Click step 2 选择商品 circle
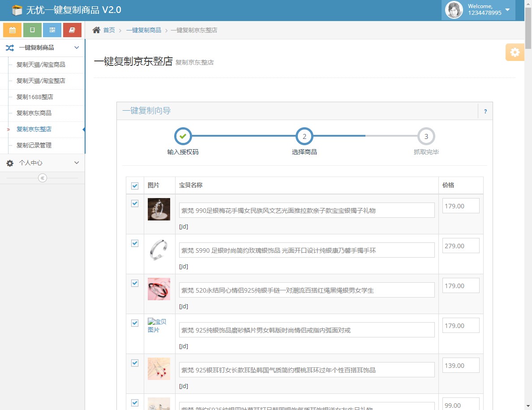This screenshot has height=410, width=532. coord(305,136)
